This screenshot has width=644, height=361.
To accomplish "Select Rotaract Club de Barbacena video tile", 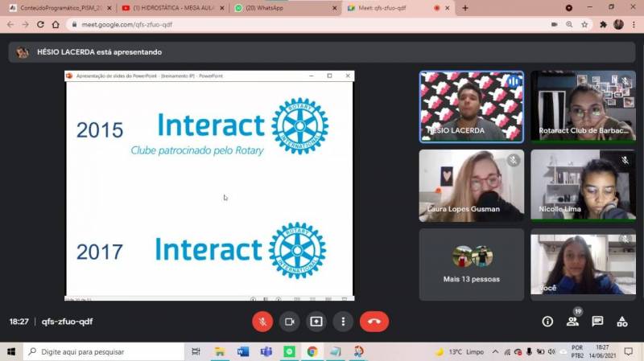I will [583, 107].
